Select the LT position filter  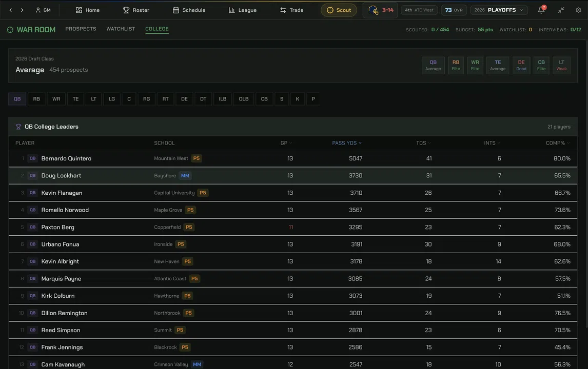pos(94,99)
